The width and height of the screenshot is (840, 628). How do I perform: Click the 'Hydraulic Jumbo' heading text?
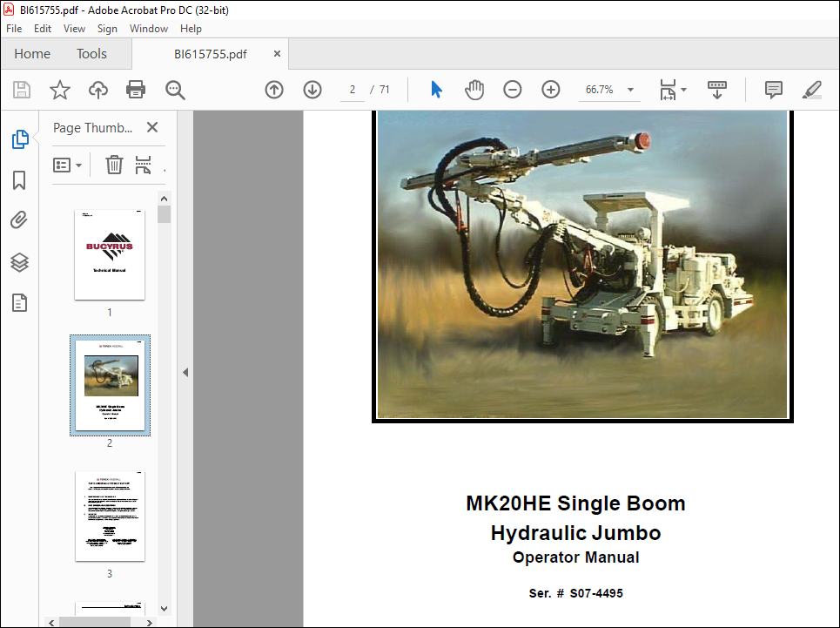click(x=576, y=533)
